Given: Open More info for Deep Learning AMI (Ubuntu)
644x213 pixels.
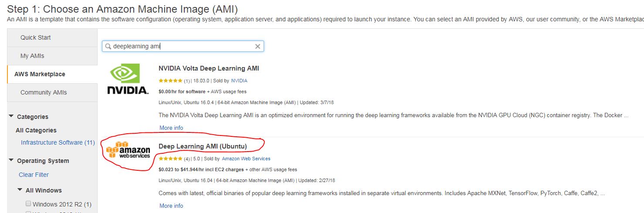Looking at the screenshot, I should click(x=171, y=206).
